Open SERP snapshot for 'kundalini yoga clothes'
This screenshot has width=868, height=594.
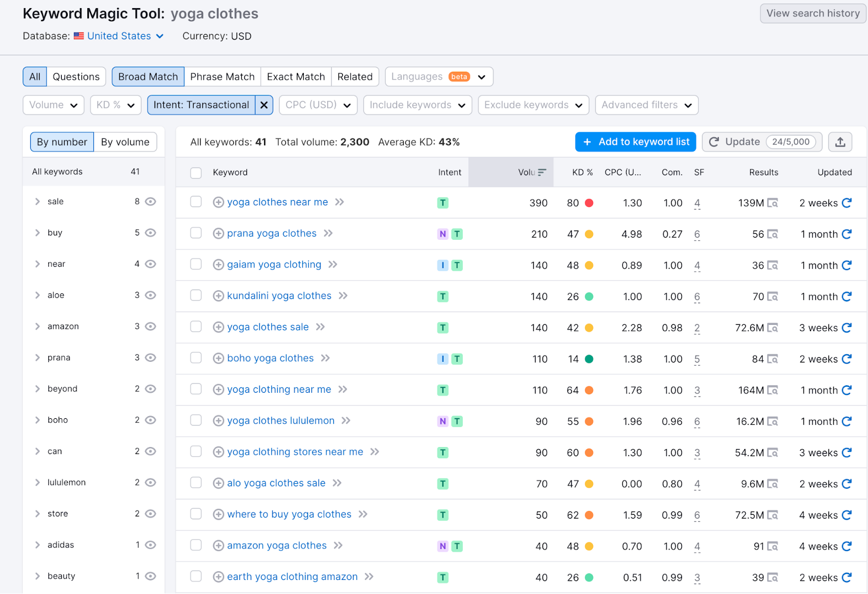(x=773, y=297)
